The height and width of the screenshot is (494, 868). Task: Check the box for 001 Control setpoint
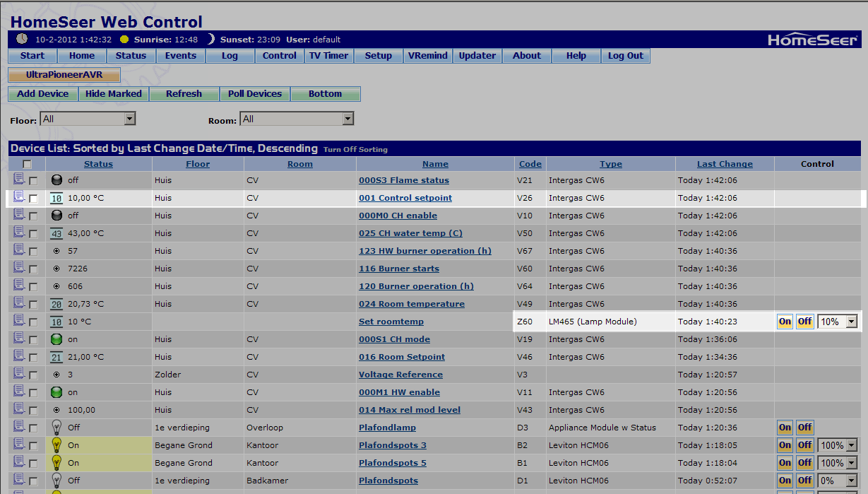pos(33,199)
